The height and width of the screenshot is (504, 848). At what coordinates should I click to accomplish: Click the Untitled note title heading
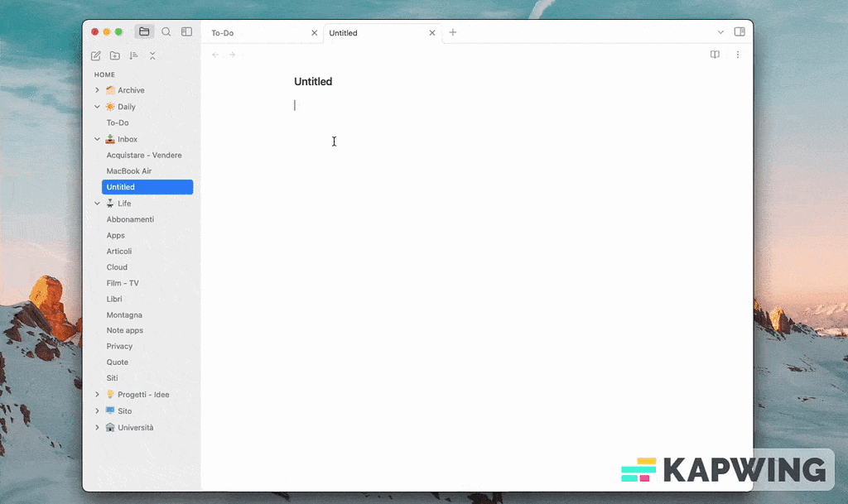point(313,81)
